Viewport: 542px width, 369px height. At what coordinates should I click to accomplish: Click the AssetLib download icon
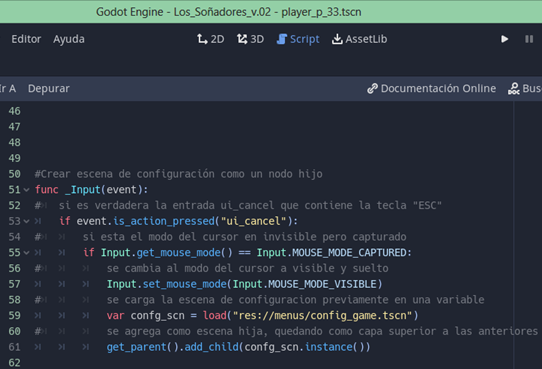pos(337,39)
